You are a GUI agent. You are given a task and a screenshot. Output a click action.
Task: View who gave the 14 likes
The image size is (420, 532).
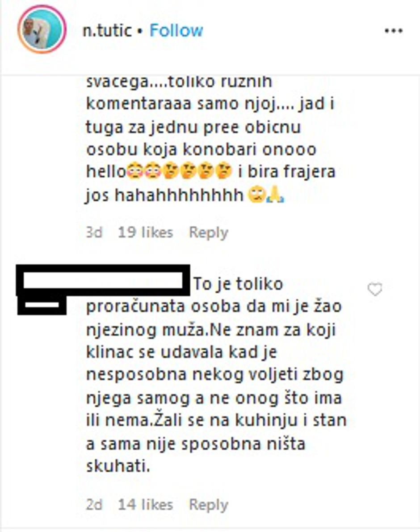tap(145, 505)
